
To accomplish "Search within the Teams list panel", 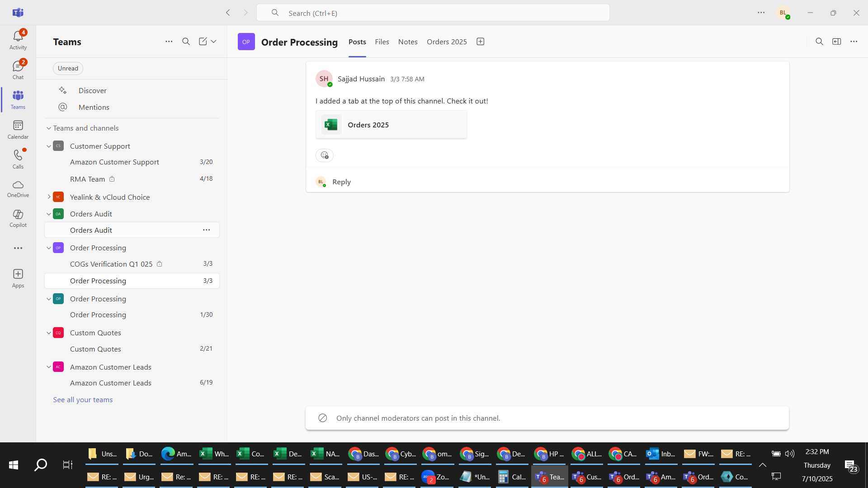I will [x=186, y=42].
